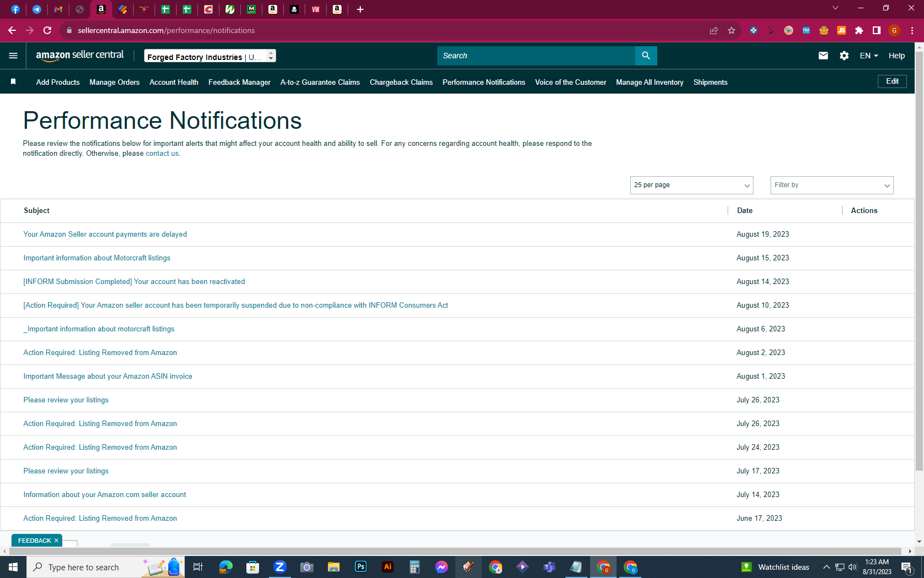Open the EN language dropdown
This screenshot has height=578, width=924.
[x=869, y=56]
